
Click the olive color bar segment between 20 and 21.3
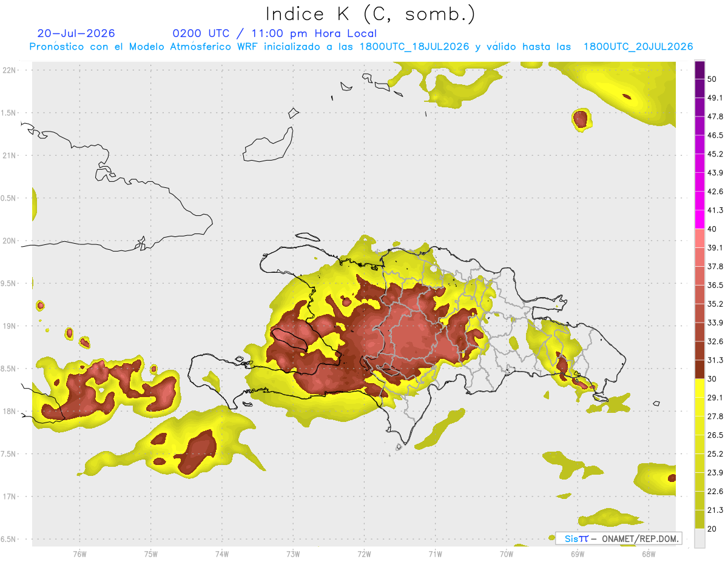tap(699, 520)
